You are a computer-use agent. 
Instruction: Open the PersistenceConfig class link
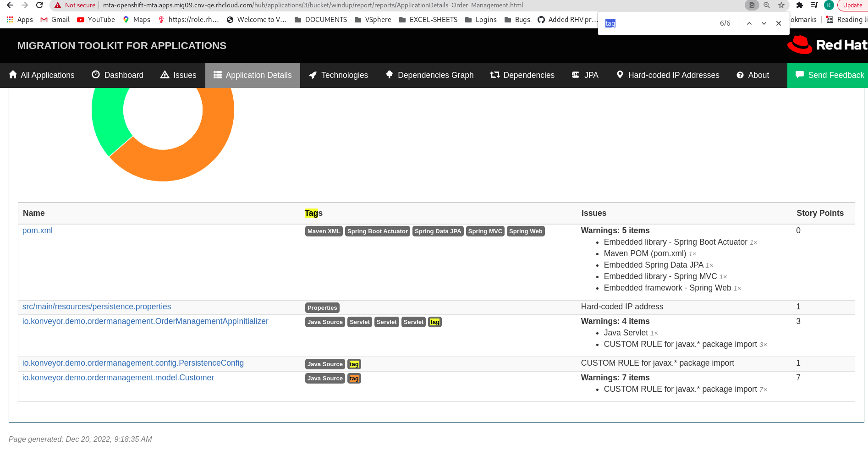click(133, 363)
